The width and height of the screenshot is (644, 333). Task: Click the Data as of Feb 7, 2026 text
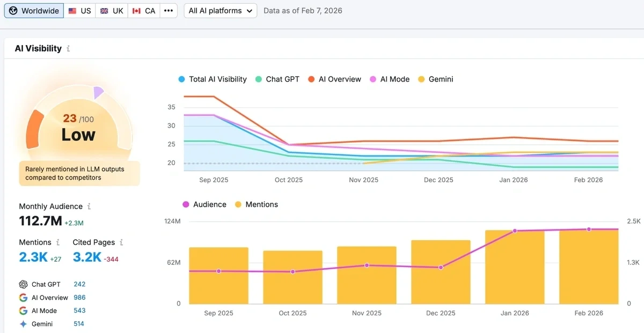(x=303, y=11)
